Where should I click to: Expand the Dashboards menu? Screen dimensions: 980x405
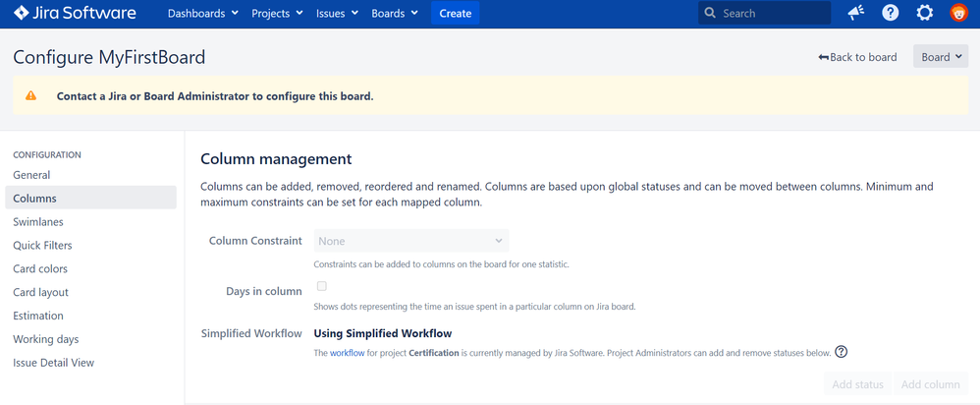pyautogui.click(x=203, y=13)
